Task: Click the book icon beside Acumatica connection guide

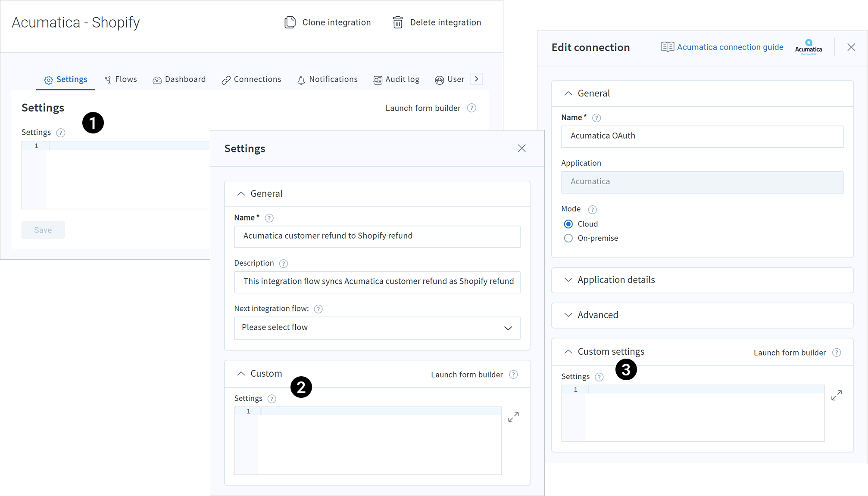Action: click(x=668, y=47)
